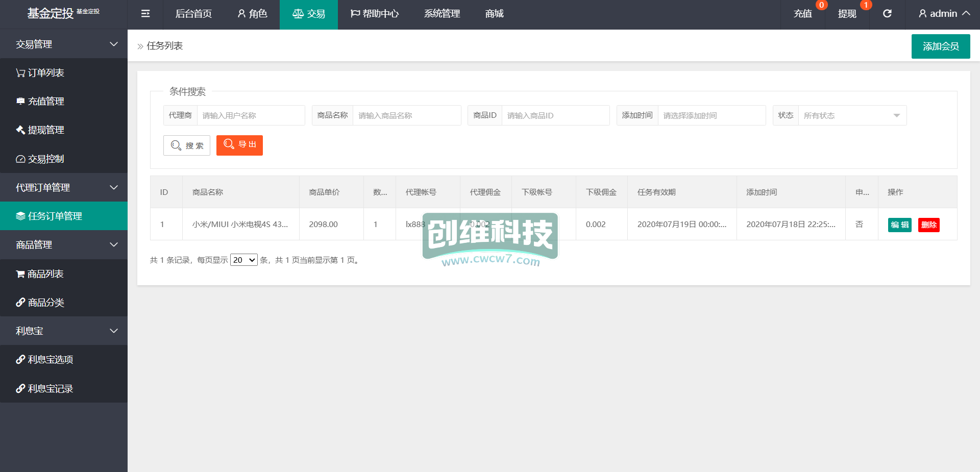Open 订单列表 with the cart icon
The height and width of the screenshot is (472, 980).
pos(41,73)
